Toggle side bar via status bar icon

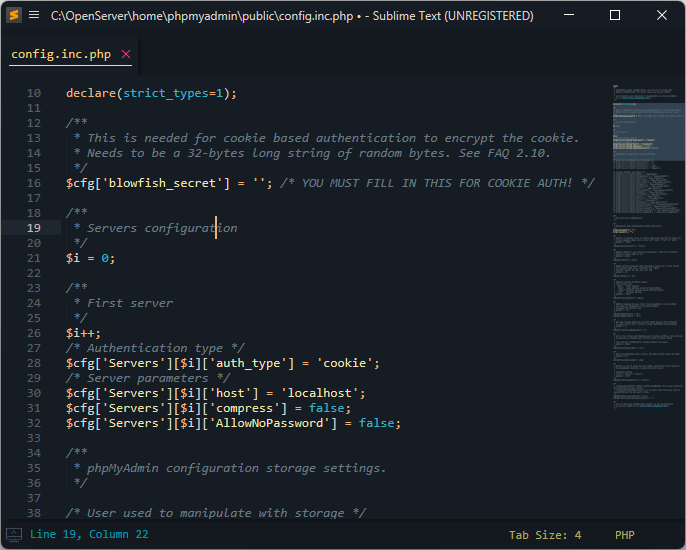14,534
